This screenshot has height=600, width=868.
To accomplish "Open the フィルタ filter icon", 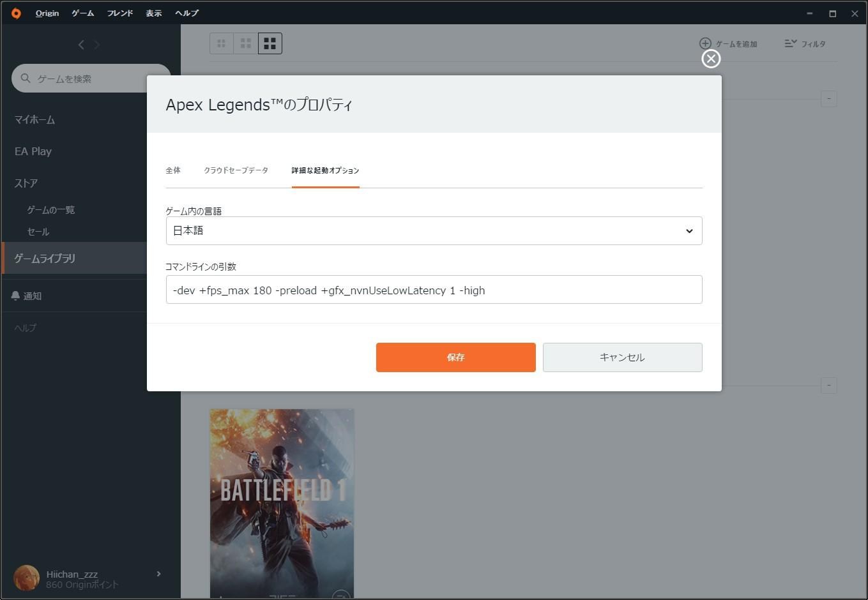I will coord(791,43).
